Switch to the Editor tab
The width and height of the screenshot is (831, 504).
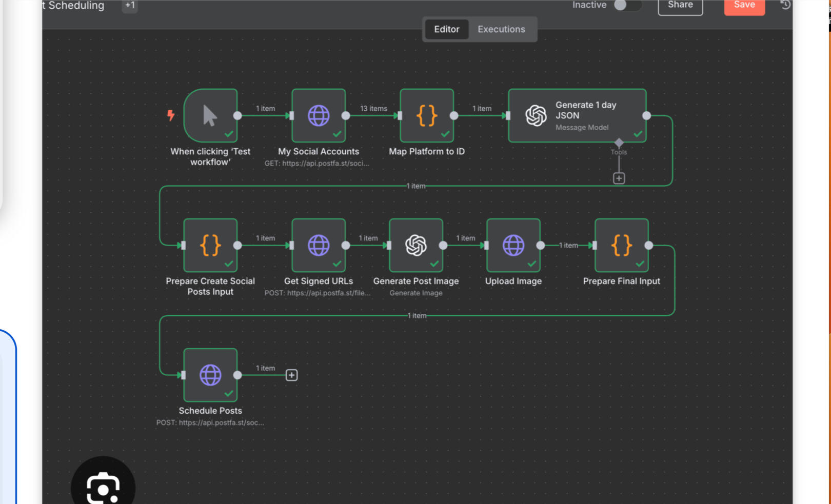(446, 29)
